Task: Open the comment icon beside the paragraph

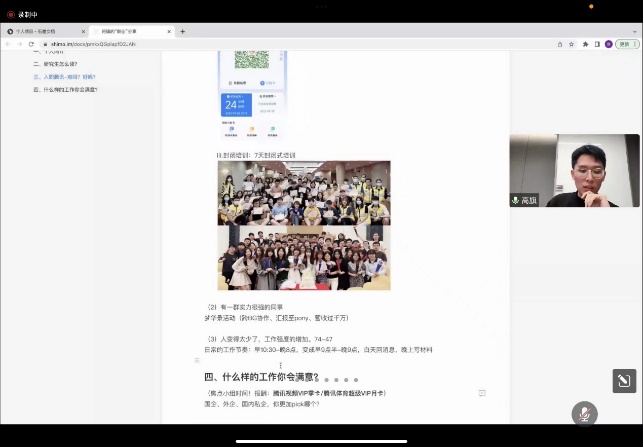Action: pos(482,394)
